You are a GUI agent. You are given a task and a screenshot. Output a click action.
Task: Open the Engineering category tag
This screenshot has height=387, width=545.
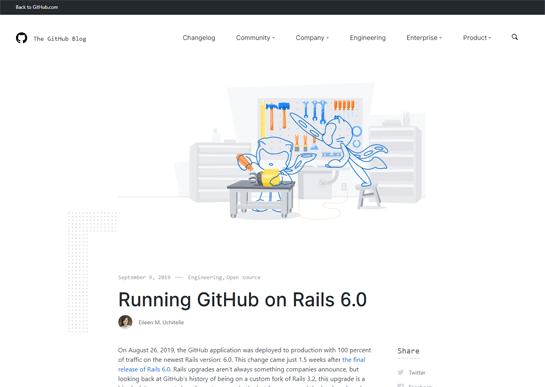pyautogui.click(x=205, y=277)
